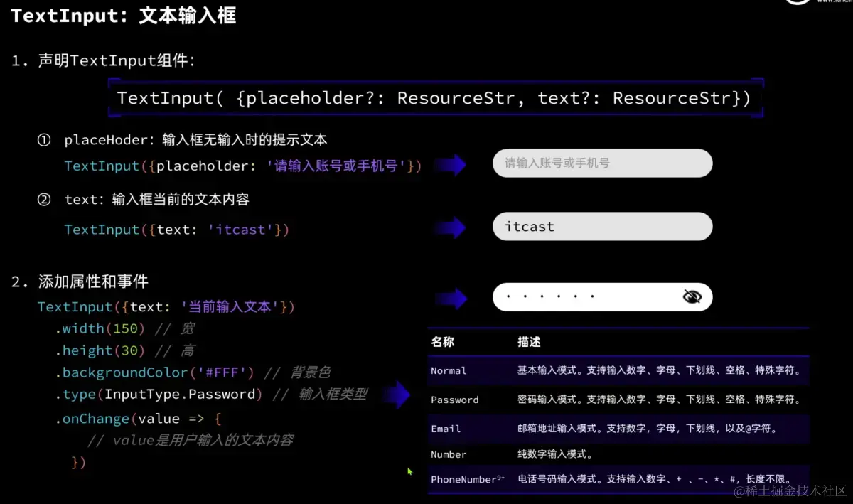Click the PhoneNumber cell in the table
The height and width of the screenshot is (504, 853).
pyautogui.click(x=468, y=479)
